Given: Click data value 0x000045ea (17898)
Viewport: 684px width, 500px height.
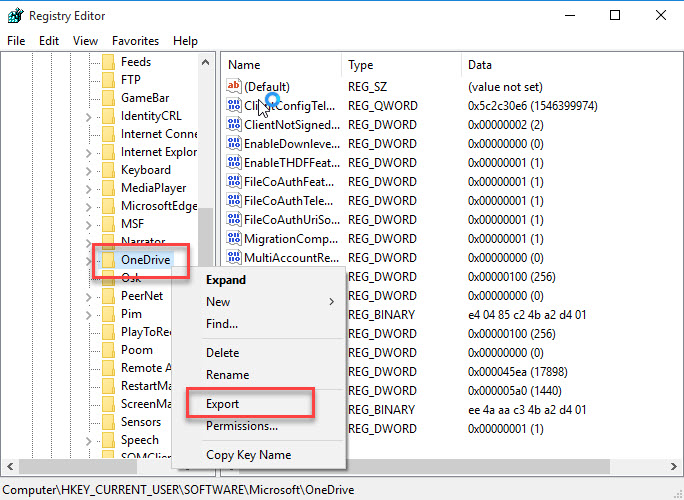Looking at the screenshot, I should [x=518, y=372].
